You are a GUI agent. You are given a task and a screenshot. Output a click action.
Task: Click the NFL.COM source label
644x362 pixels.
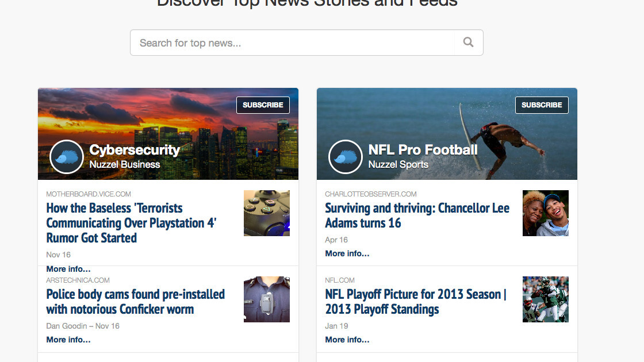(340, 280)
